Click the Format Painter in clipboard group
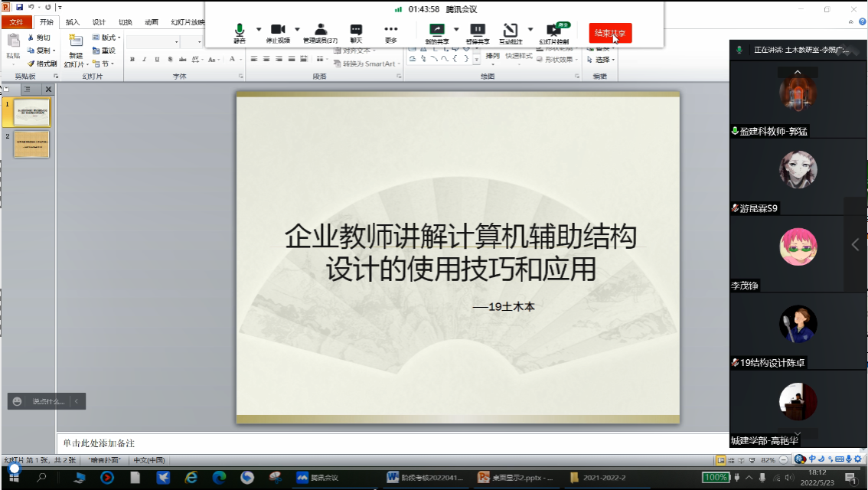 point(41,64)
